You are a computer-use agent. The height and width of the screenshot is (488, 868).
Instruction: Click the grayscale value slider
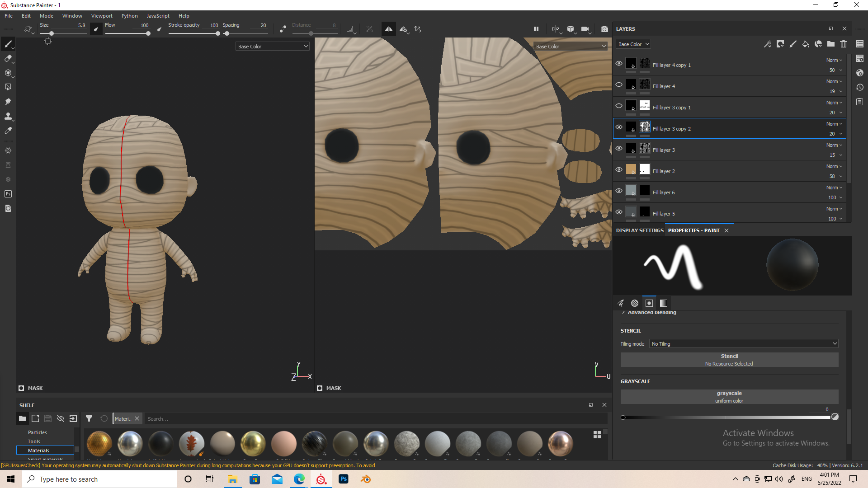coord(726,418)
